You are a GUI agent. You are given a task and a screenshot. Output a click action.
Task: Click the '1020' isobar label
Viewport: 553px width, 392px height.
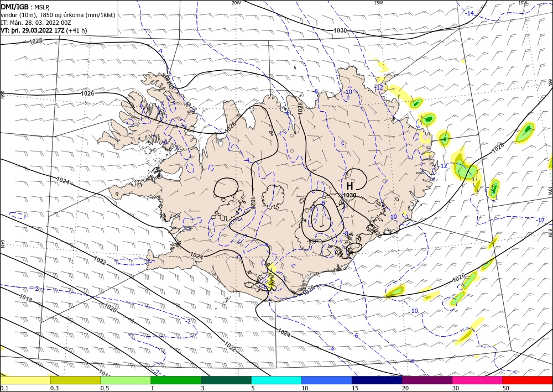point(110,308)
